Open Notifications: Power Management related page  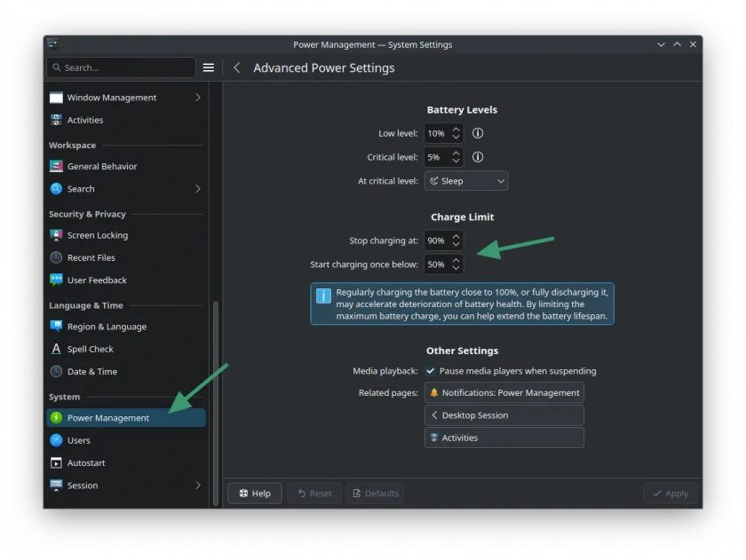click(x=504, y=392)
